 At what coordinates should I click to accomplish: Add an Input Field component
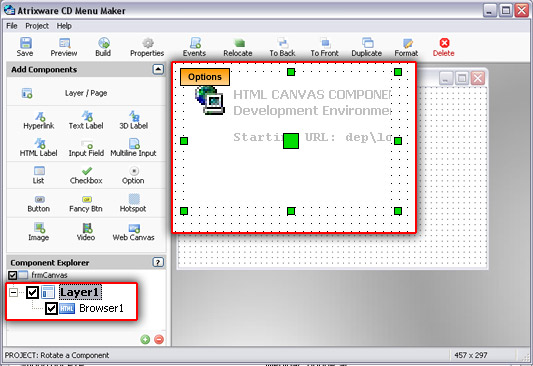[x=86, y=148]
